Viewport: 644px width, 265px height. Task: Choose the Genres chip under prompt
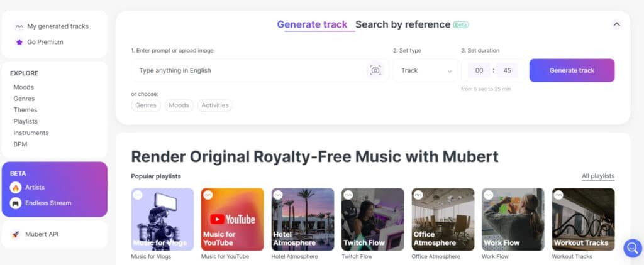[146, 105]
